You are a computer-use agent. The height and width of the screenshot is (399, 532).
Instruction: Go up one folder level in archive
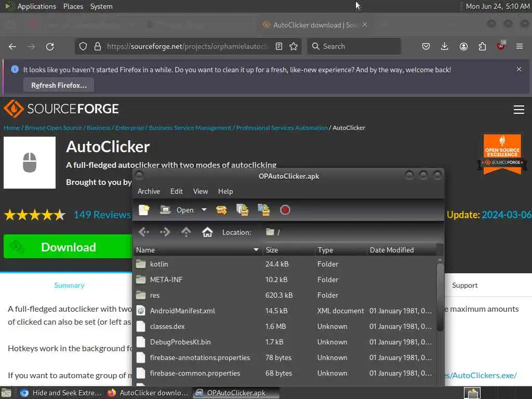pos(186,232)
